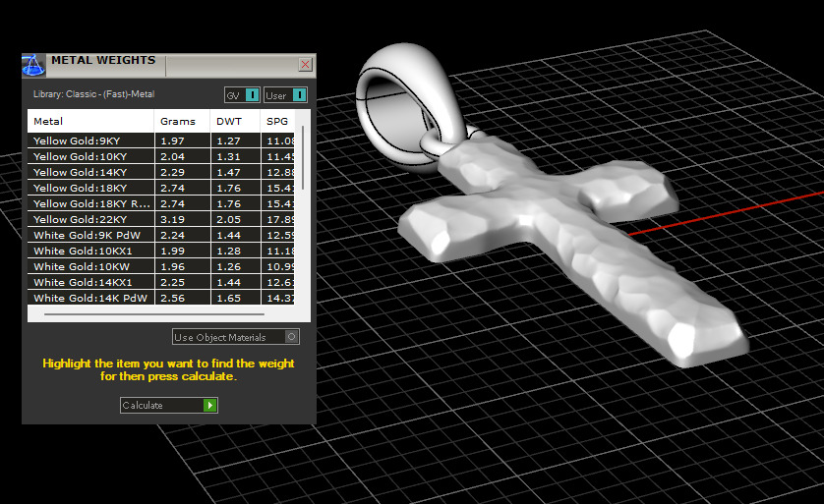Click the Metal Weights title bar text
The height and width of the screenshot is (504, 824).
(103, 60)
